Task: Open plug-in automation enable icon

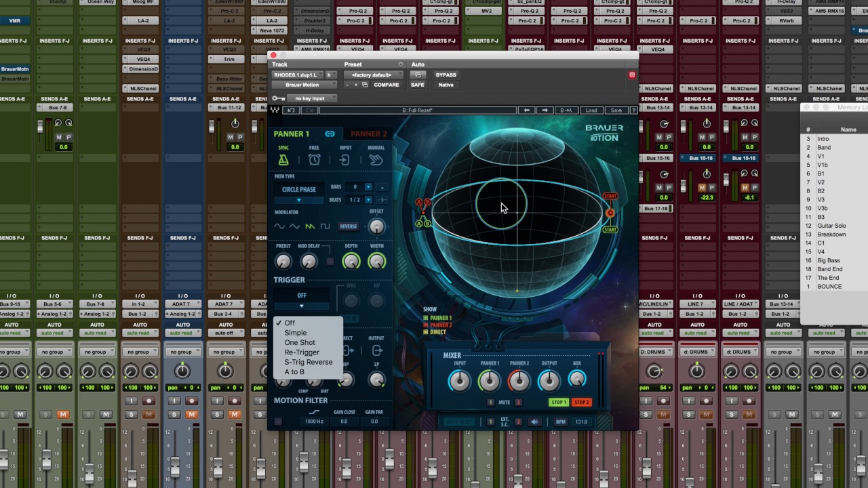Action: click(x=418, y=75)
